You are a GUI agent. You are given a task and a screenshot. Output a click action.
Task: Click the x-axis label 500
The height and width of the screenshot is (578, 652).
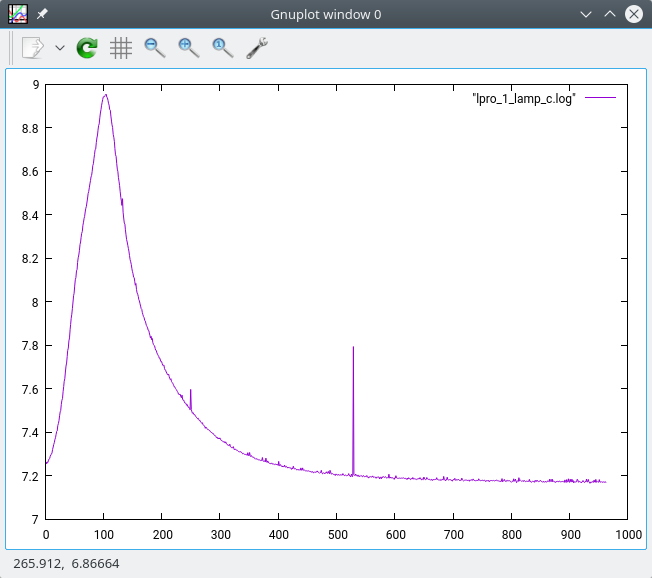(337, 534)
